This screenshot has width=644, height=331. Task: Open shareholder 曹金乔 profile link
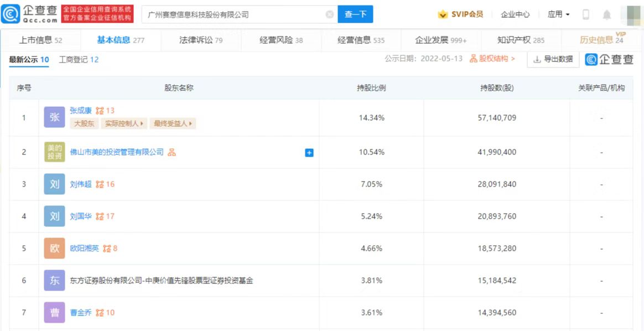[81, 313]
